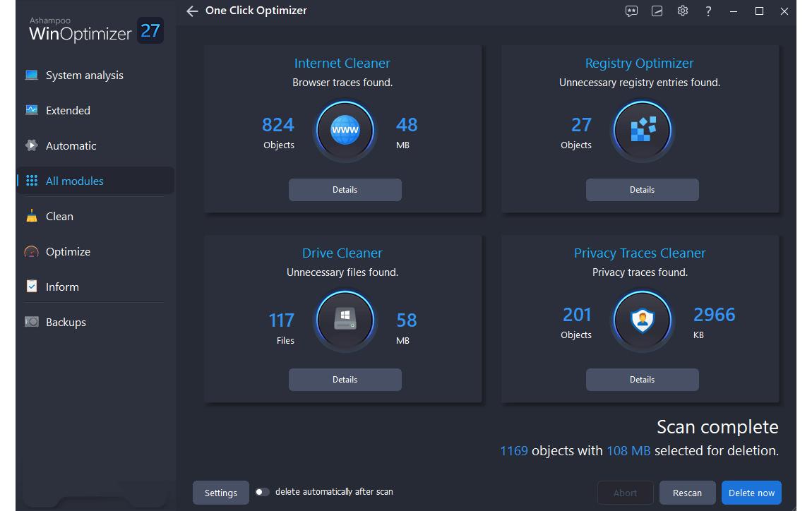Screen dimensions: 812x511
Task: Select All modules in the sidebar
Action: tap(74, 181)
